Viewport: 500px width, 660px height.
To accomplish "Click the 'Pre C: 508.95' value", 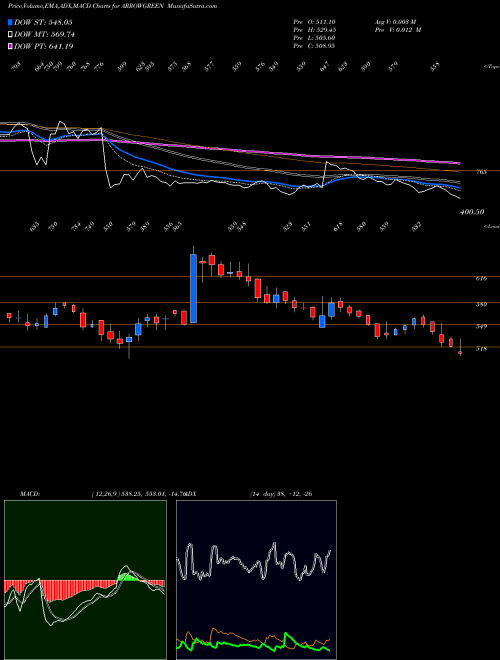I will click(x=314, y=46).
